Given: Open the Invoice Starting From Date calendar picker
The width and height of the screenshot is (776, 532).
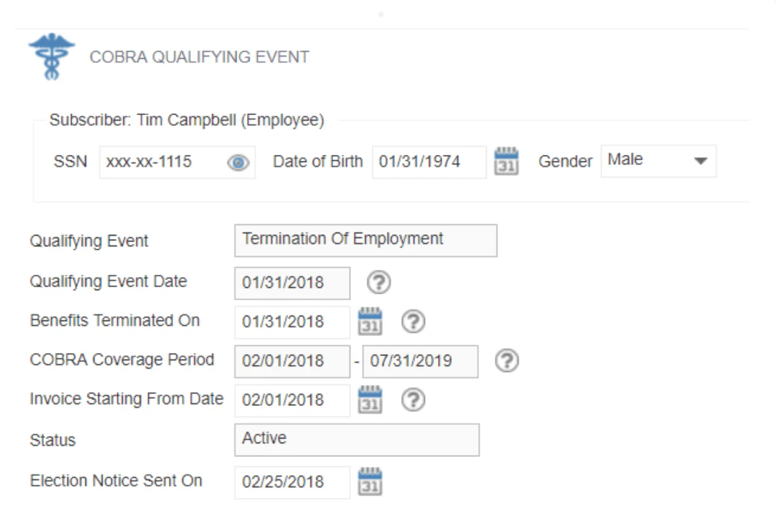Looking at the screenshot, I should (371, 399).
